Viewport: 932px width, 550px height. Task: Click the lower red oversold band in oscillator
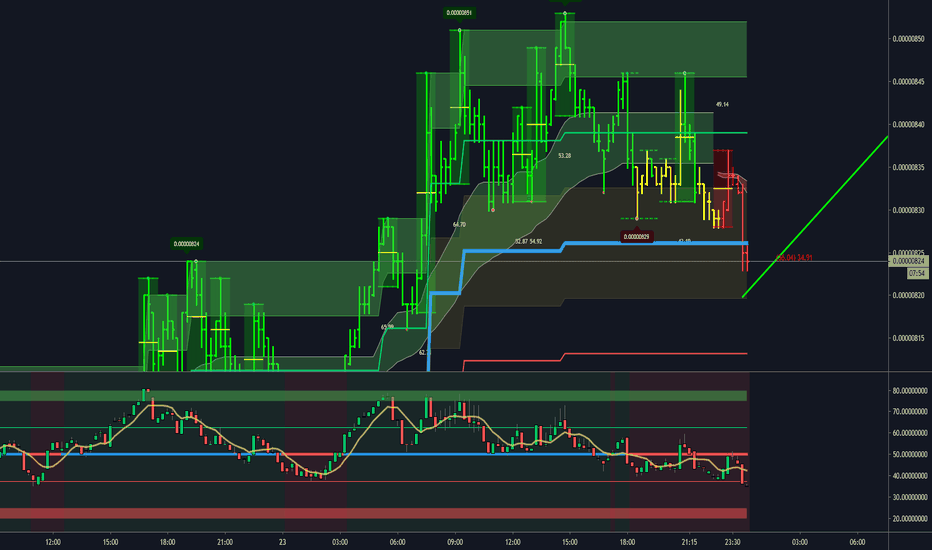pyautogui.click(x=373, y=513)
